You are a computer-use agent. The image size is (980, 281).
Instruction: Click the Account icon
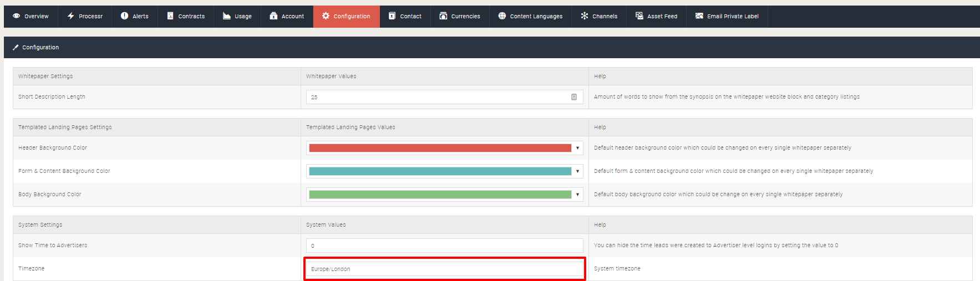coord(273,16)
